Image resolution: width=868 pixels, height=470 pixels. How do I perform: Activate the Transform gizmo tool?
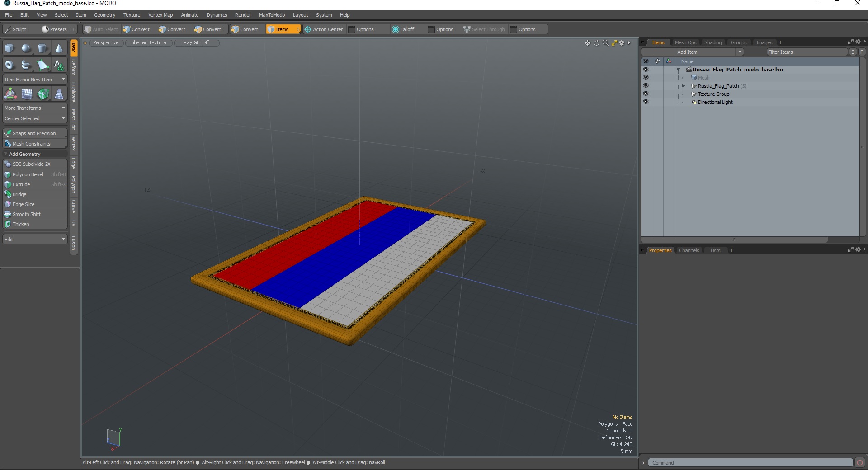10,94
